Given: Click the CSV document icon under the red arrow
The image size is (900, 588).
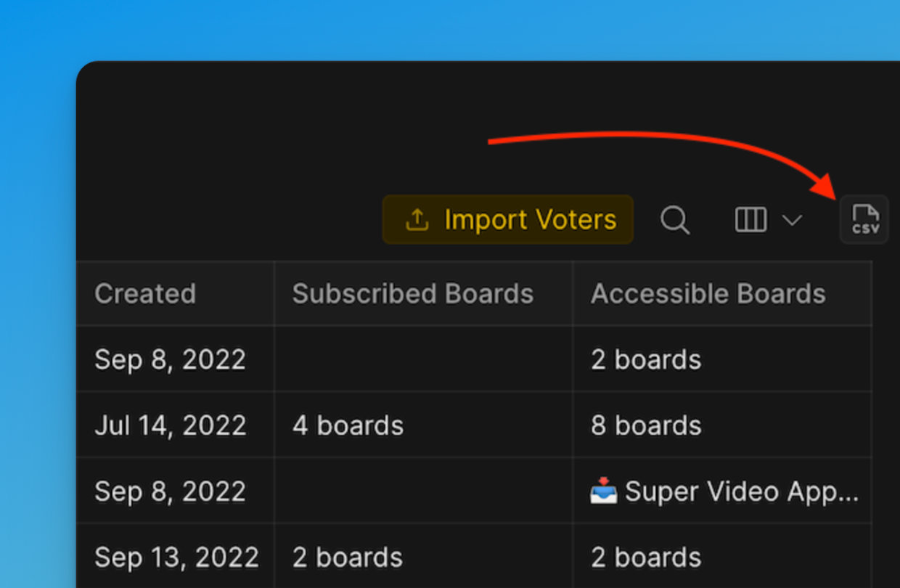Looking at the screenshot, I should pos(864,219).
